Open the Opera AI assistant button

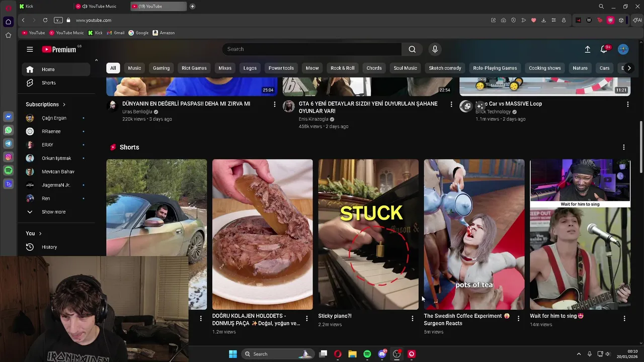click(x=637, y=20)
